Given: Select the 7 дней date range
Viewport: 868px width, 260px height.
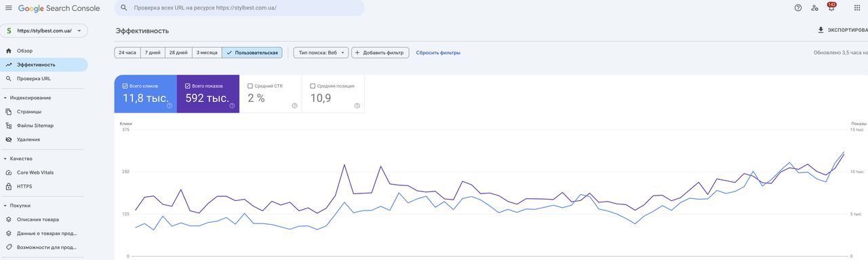Looking at the screenshot, I should 153,52.
